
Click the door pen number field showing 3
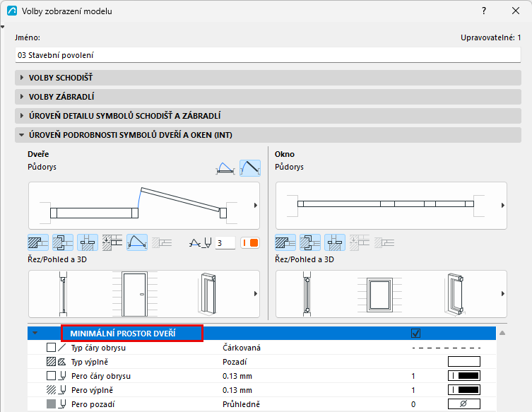tap(225, 243)
